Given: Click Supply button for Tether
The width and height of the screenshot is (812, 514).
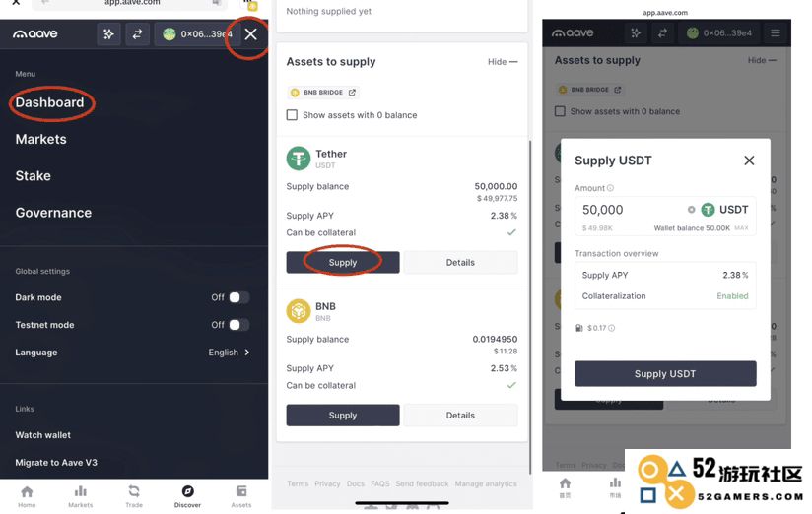Looking at the screenshot, I should click(343, 263).
